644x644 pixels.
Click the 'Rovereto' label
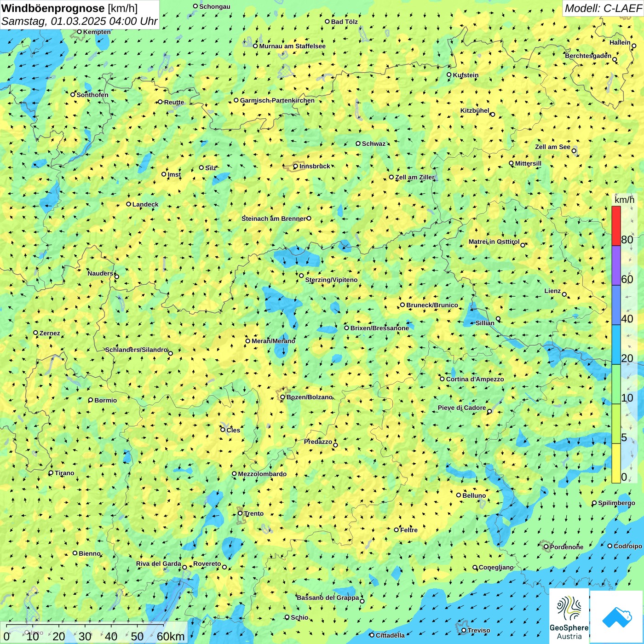coord(207,563)
